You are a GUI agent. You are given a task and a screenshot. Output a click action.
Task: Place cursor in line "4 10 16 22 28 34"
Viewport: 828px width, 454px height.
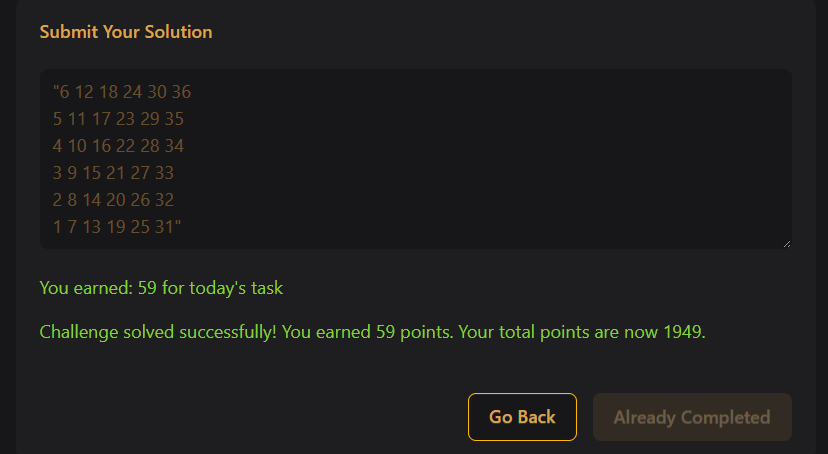pos(118,146)
